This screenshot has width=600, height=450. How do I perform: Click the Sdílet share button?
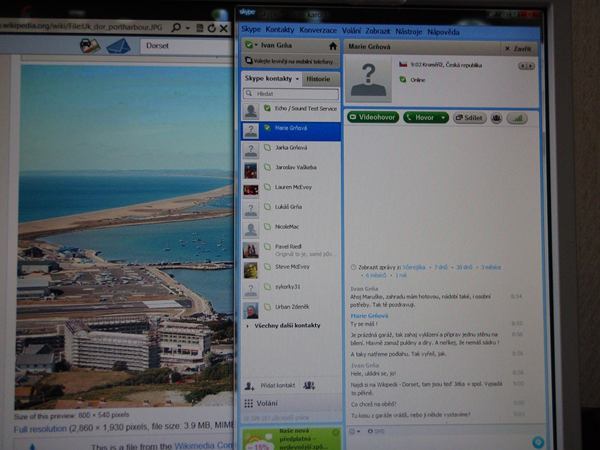click(470, 118)
